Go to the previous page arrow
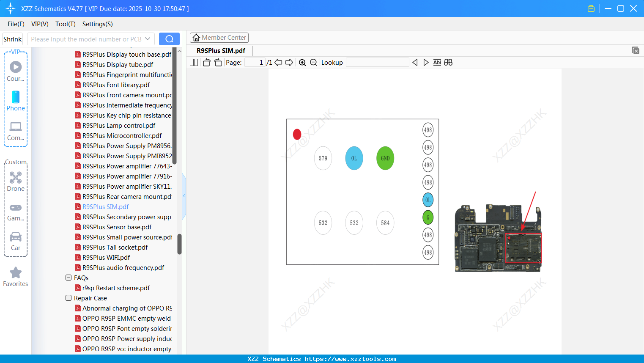The image size is (644, 363). tap(278, 63)
